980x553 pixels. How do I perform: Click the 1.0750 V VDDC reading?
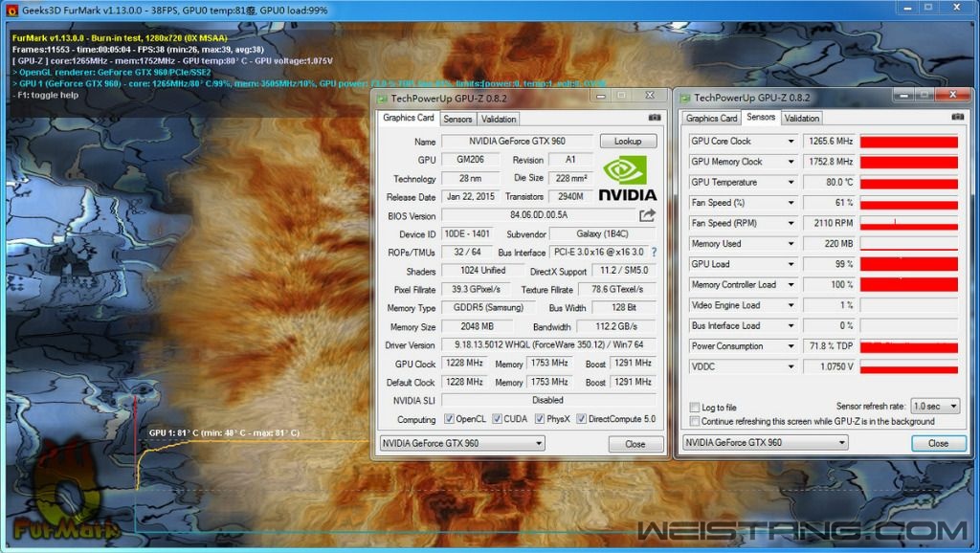tap(830, 366)
